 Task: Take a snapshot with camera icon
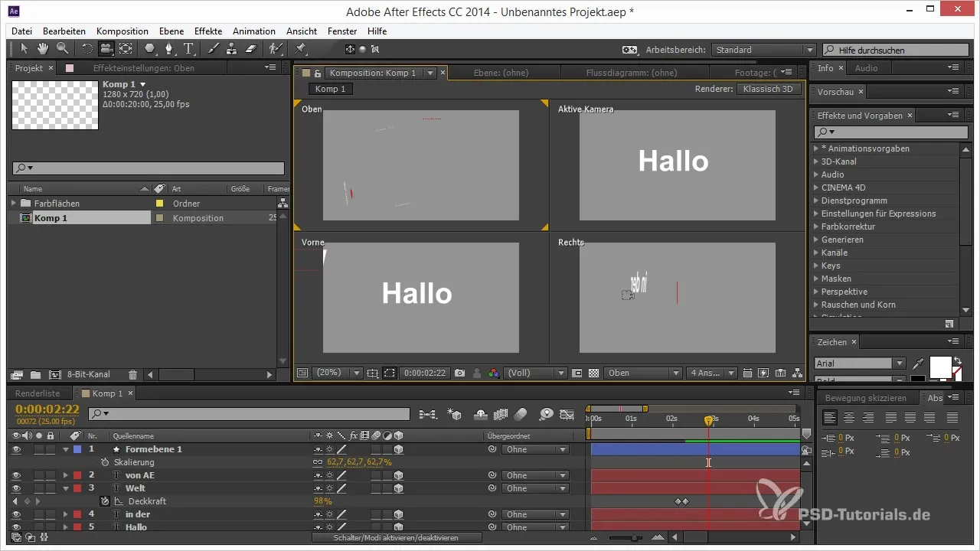(x=459, y=373)
